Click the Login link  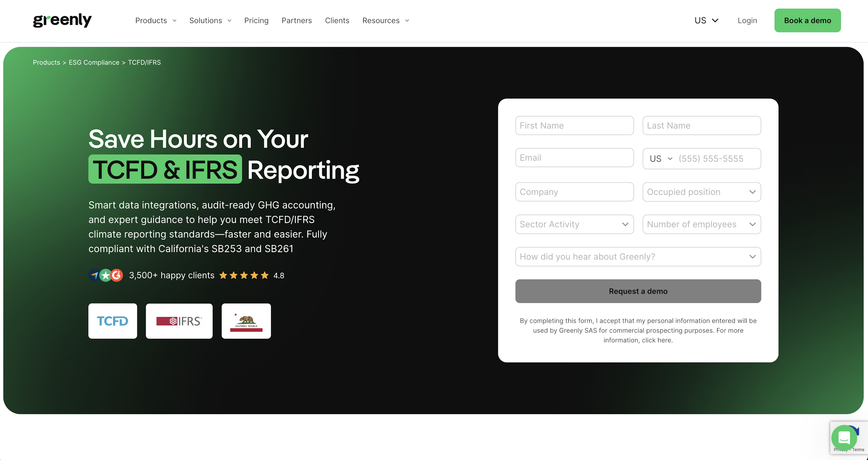(747, 21)
